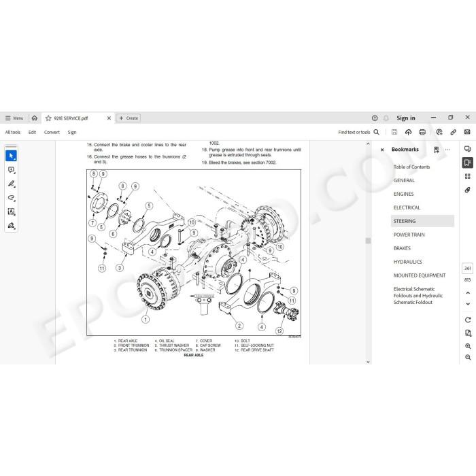Open Electrical Schematic Foldouts bookmark
Viewport: 476px width, 476px height.
click(418, 296)
